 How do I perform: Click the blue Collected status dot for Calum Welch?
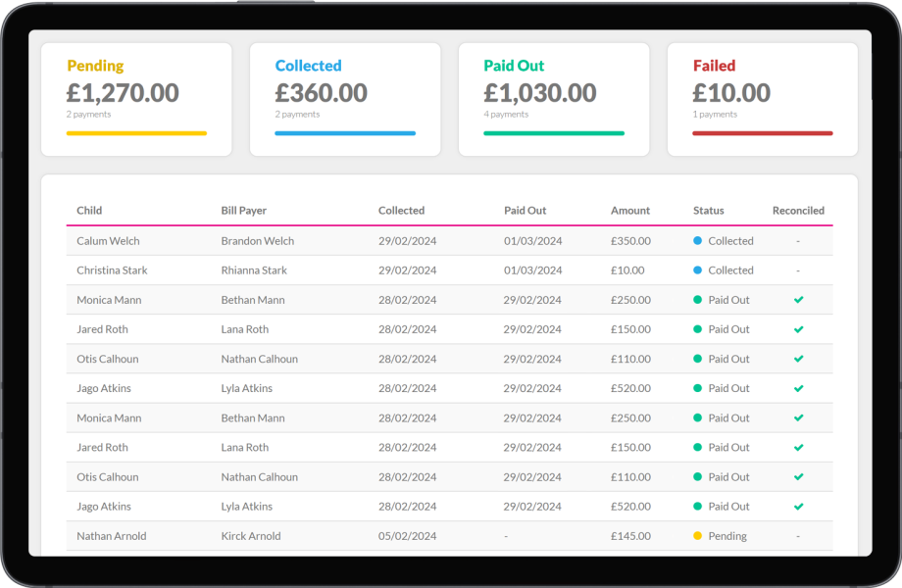[x=698, y=241]
